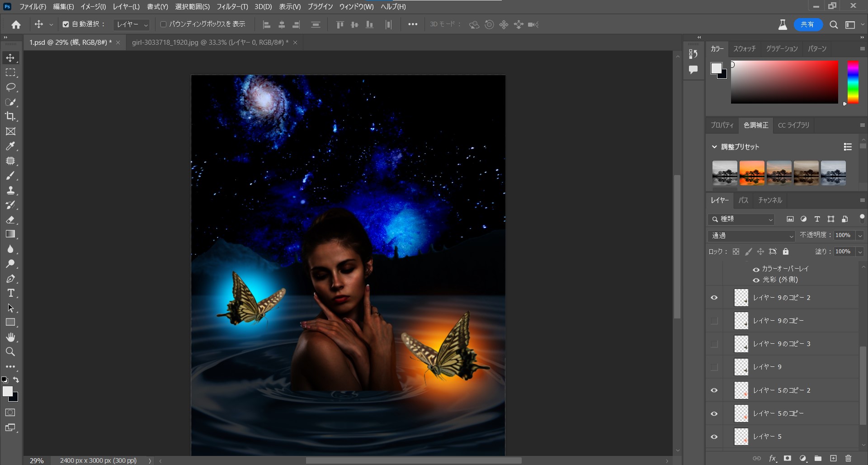868x465 pixels.
Task: Select the Pen tool
Action: [x=10, y=279]
